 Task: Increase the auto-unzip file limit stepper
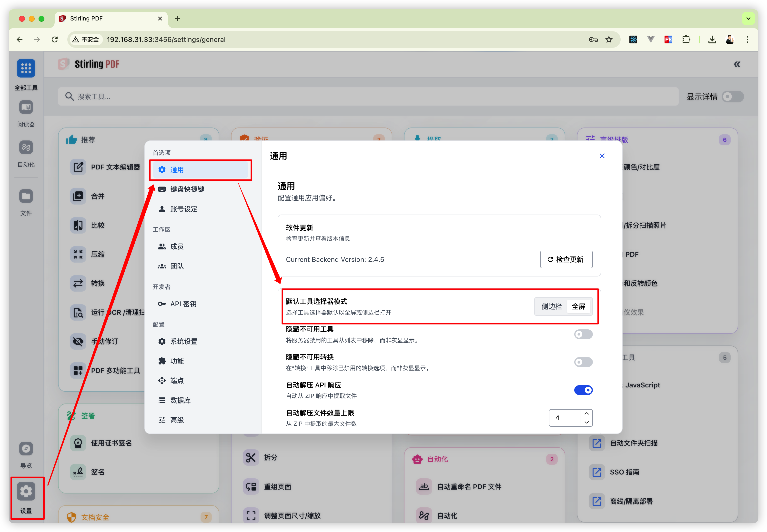pyautogui.click(x=586, y=414)
